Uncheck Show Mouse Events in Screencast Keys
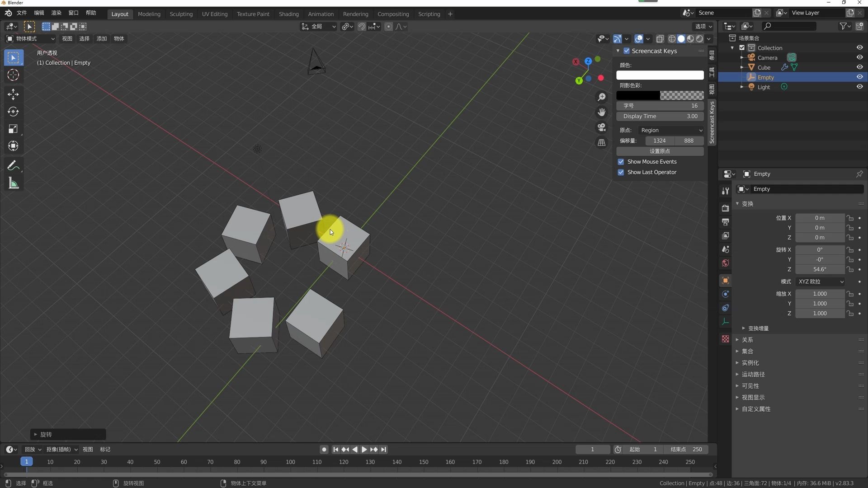Screen dimensions: 868x488 (621, 161)
